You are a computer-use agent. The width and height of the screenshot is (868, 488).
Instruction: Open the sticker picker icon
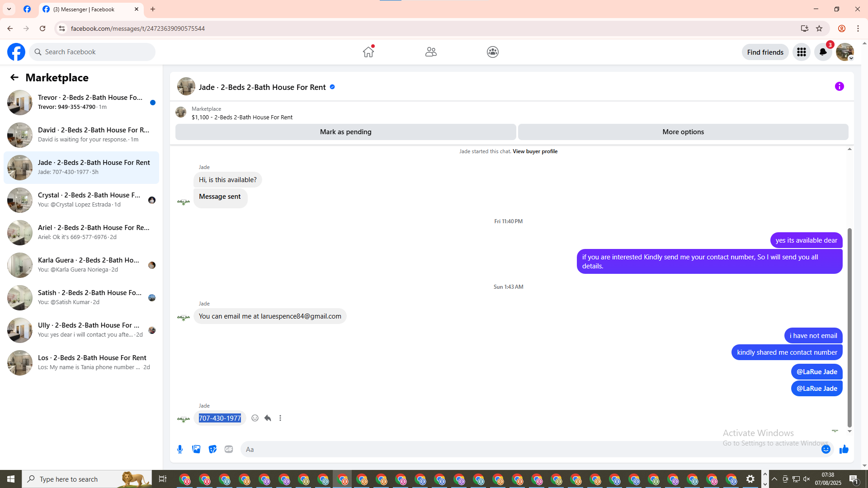coord(212,449)
